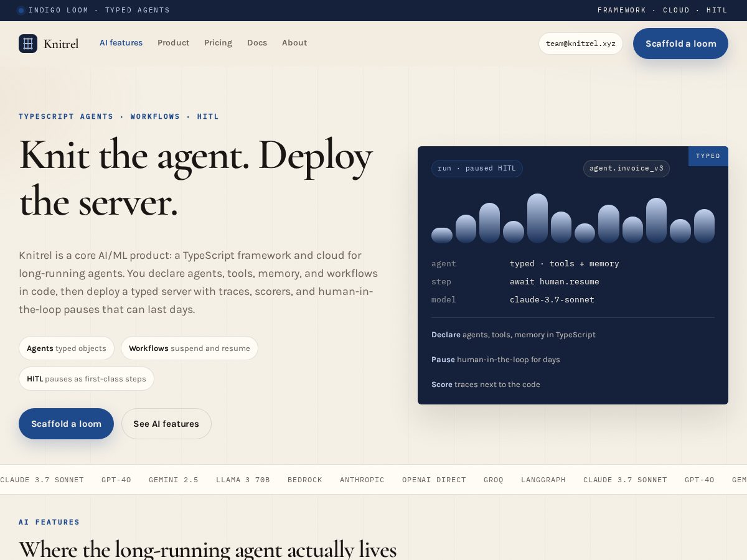The image size is (747, 560).
Task: Click the last bar on the chart's right
Action: [704, 226]
